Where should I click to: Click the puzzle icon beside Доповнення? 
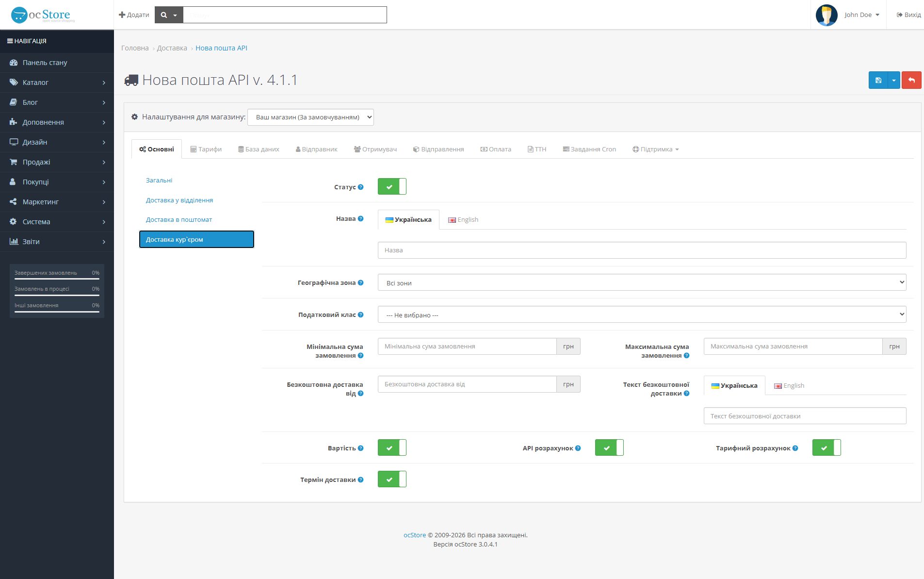coord(14,122)
